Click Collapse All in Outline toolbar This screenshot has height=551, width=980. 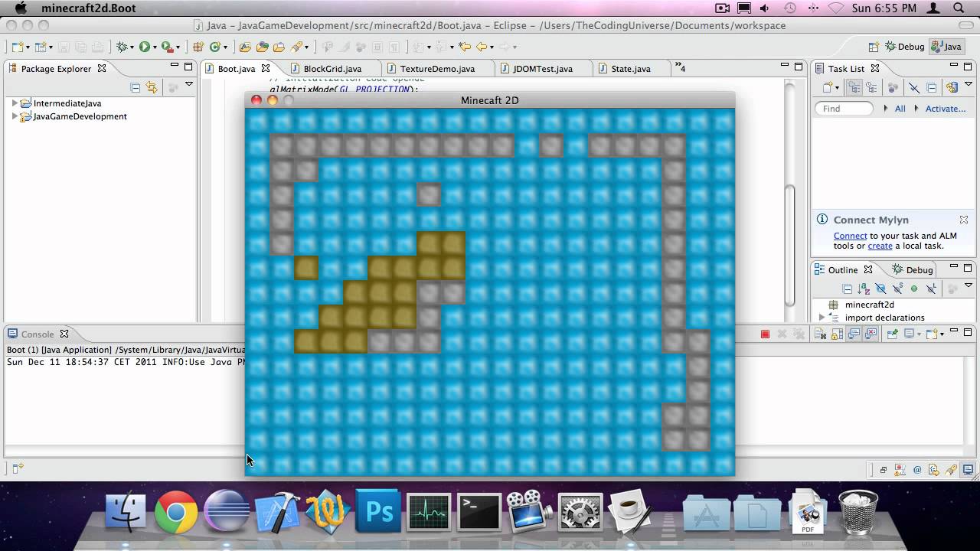click(x=848, y=289)
